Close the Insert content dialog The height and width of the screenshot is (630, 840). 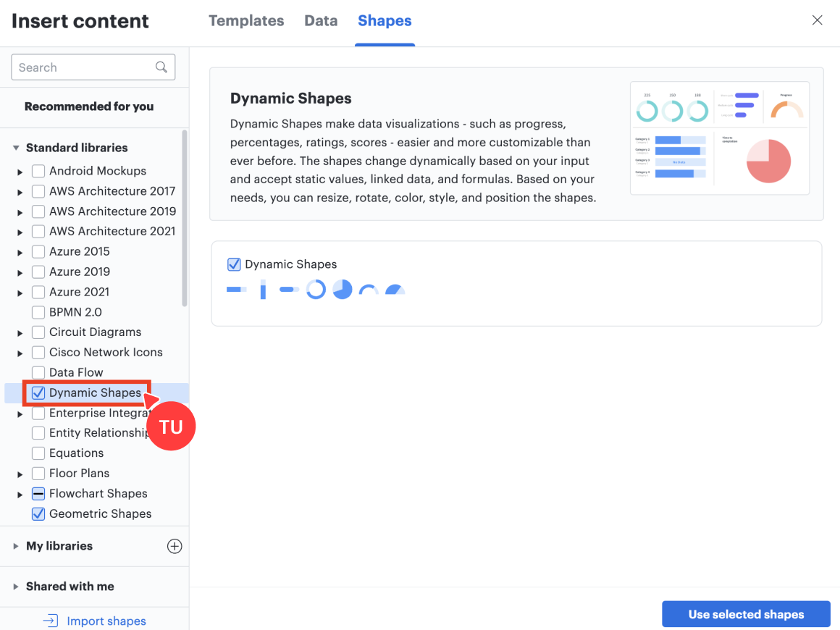[x=817, y=20]
